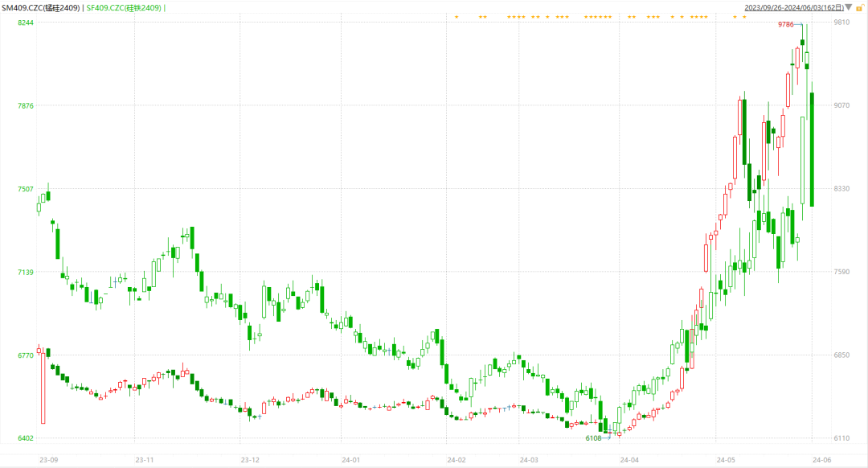Click the 9786 high price marker
Image resolution: width=868 pixels, height=468 pixels.
point(785,24)
